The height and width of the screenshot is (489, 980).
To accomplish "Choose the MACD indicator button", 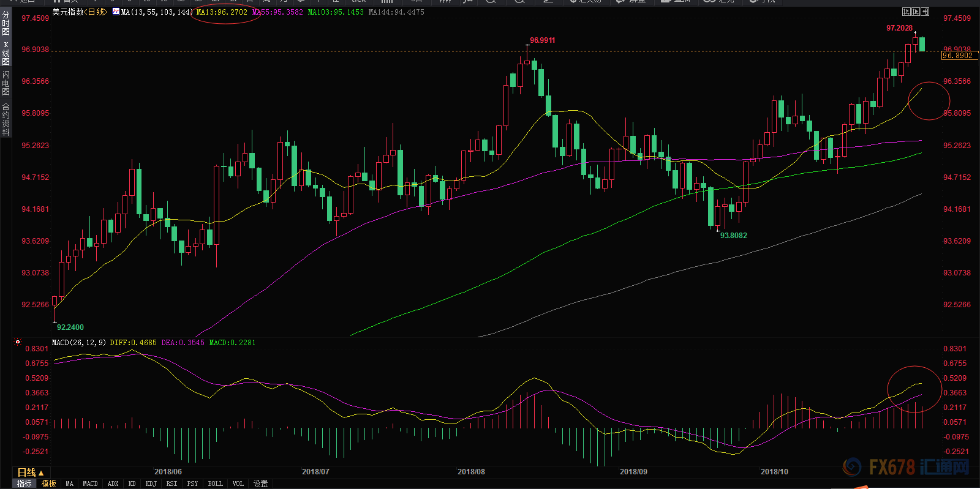I will tap(90, 483).
